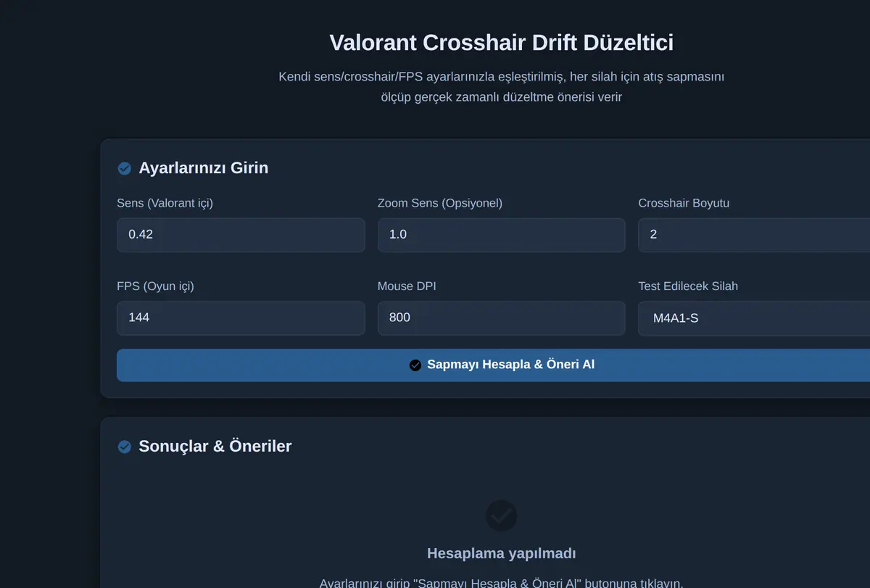
Task: Click the large check icon above Hesaplama yapılmadı
Action: point(501,515)
